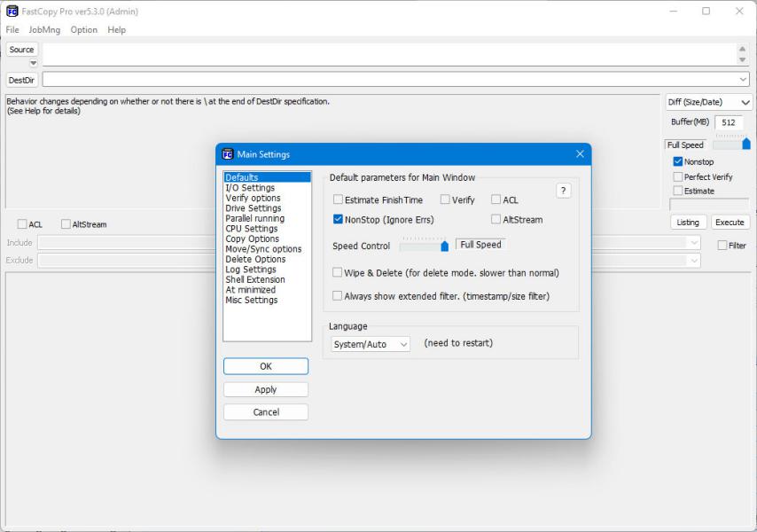Open the Source history dropdown arrow
The image size is (757, 532).
[x=33, y=63]
